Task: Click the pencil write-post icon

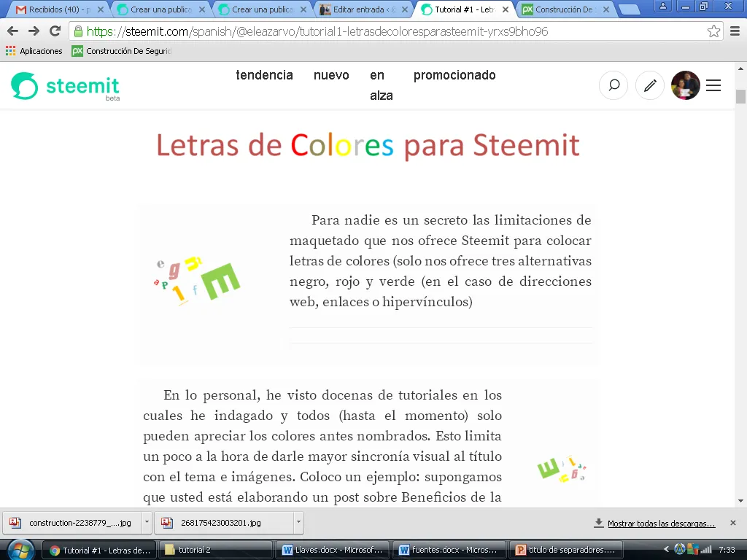Action: click(x=650, y=86)
